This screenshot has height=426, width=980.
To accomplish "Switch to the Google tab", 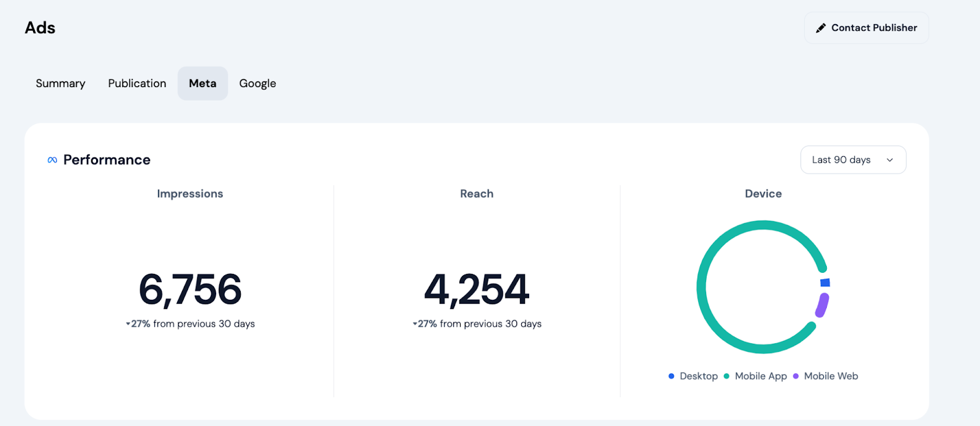I will [x=257, y=83].
